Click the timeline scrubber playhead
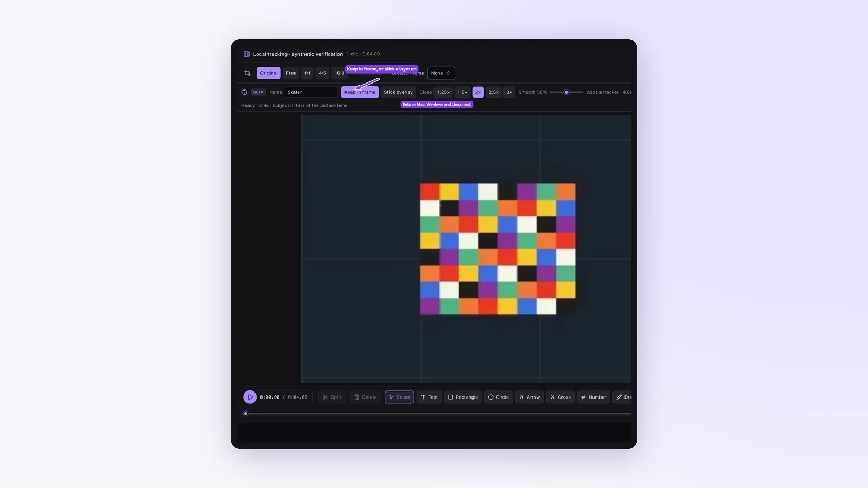Viewport: 868px width, 488px height. pyautogui.click(x=246, y=414)
